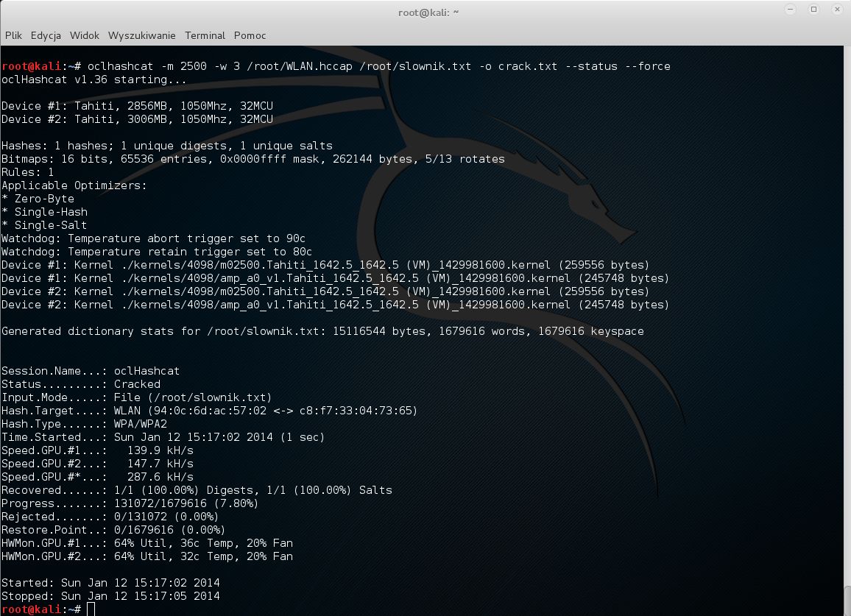Open the Pomoc menu
This screenshot has height=616, width=851.
(x=250, y=35)
